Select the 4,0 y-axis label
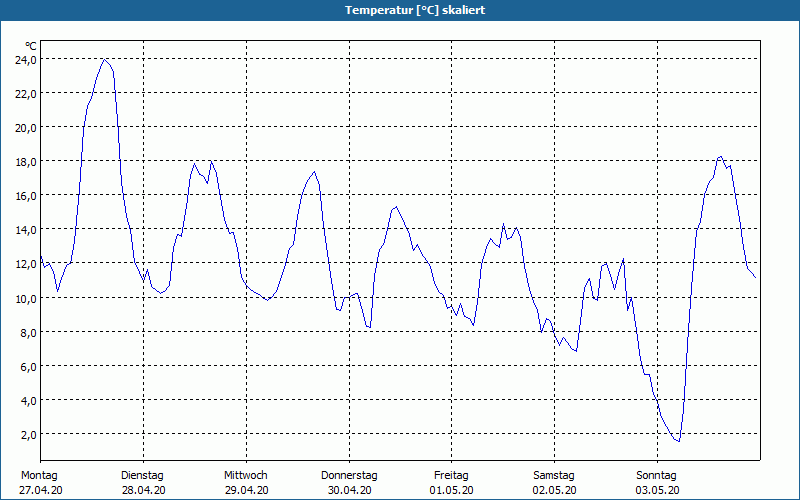This screenshot has height=500, width=800. tap(28, 401)
